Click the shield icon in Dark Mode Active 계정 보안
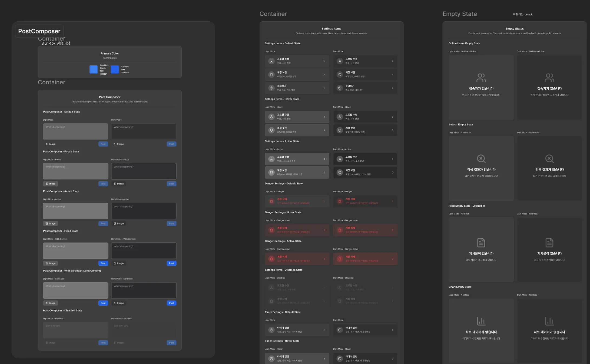The image size is (590, 364). pos(340,173)
